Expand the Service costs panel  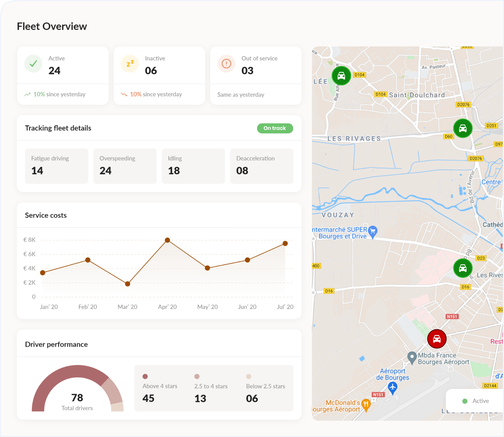[x=46, y=215]
